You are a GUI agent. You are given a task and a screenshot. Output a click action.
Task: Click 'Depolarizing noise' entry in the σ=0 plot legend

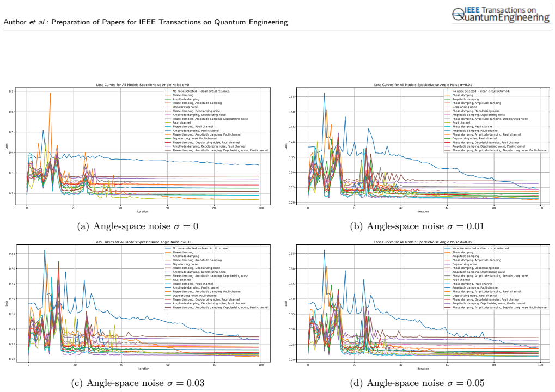[x=185, y=107]
